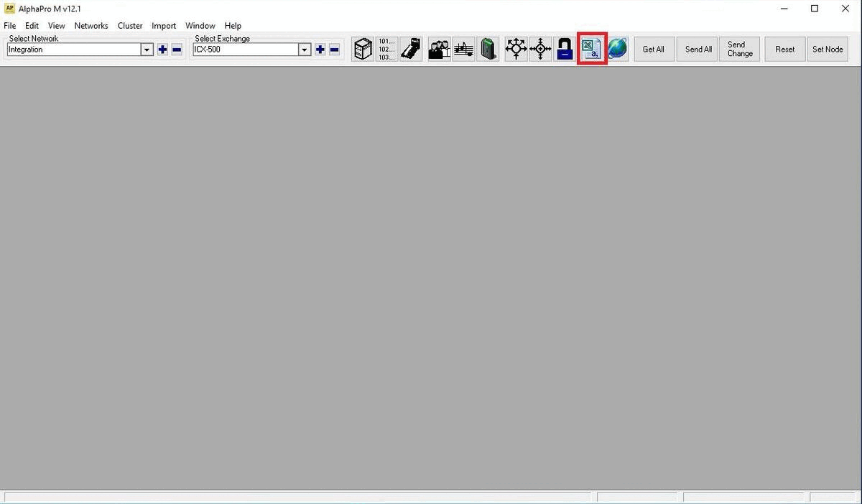Maximize the AlphaPro window
The width and height of the screenshot is (862, 504).
(815, 9)
